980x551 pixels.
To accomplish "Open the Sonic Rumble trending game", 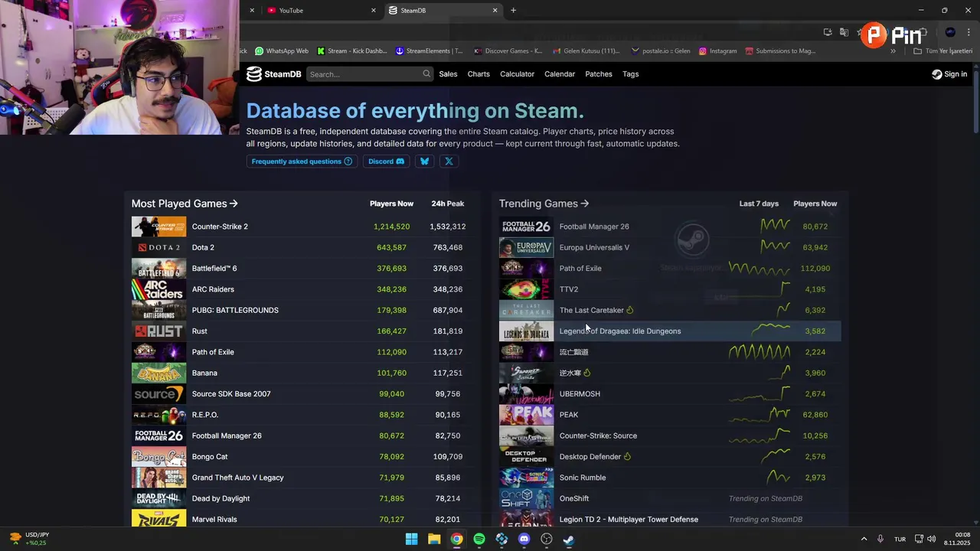I will 583,478.
